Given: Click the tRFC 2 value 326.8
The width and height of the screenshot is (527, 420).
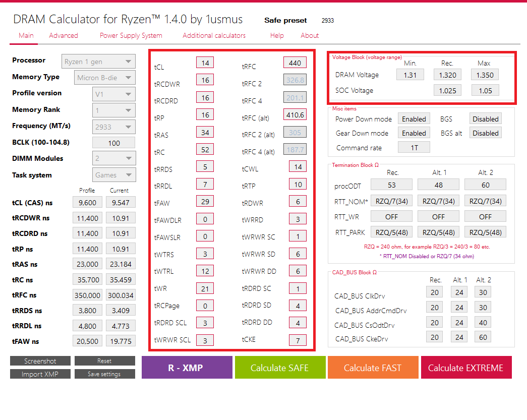Looking at the screenshot, I should (x=295, y=80).
